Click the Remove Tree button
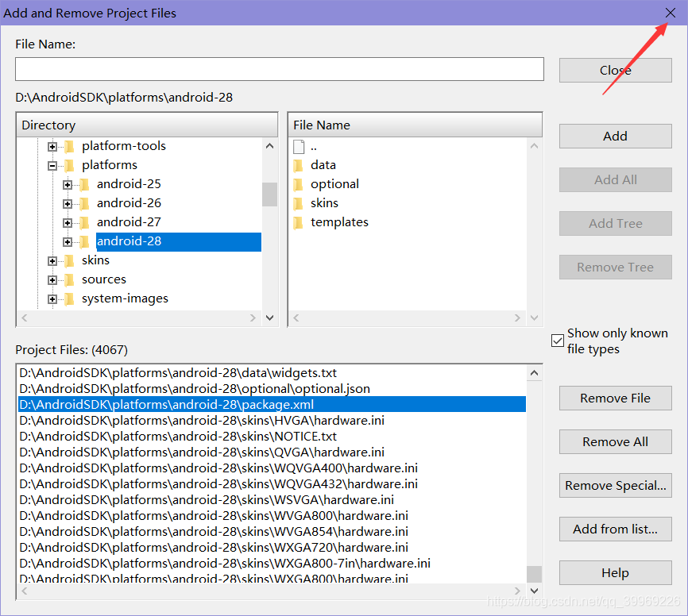 [615, 267]
